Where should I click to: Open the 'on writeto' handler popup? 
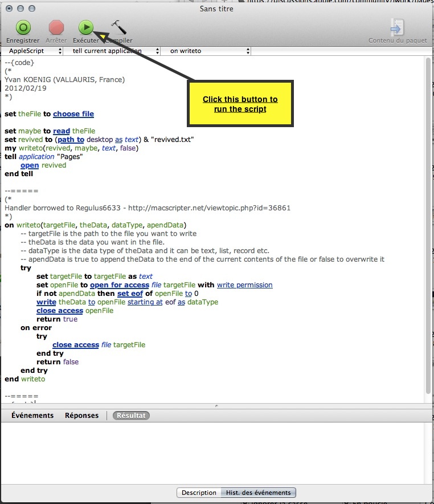(206, 51)
